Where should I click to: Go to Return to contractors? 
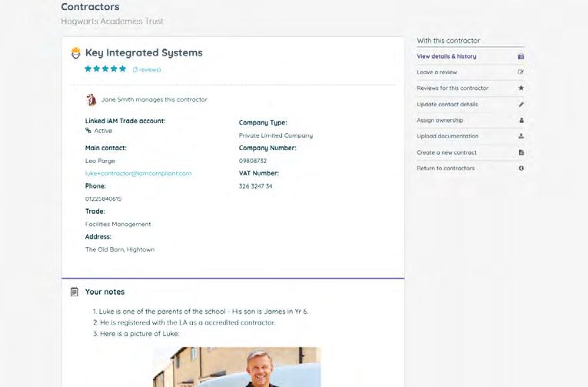coord(446,168)
